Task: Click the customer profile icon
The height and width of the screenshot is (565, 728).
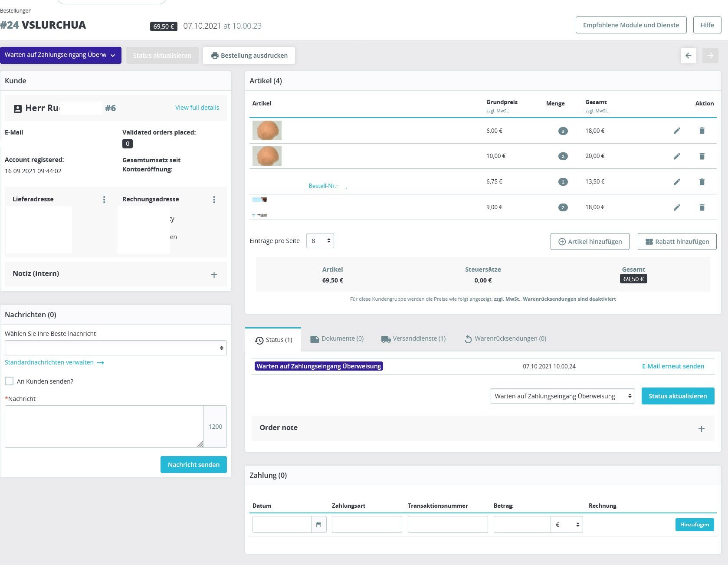Action: pos(18,108)
